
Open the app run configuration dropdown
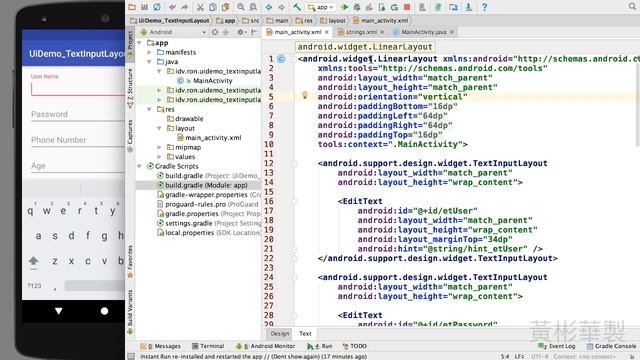321,7
